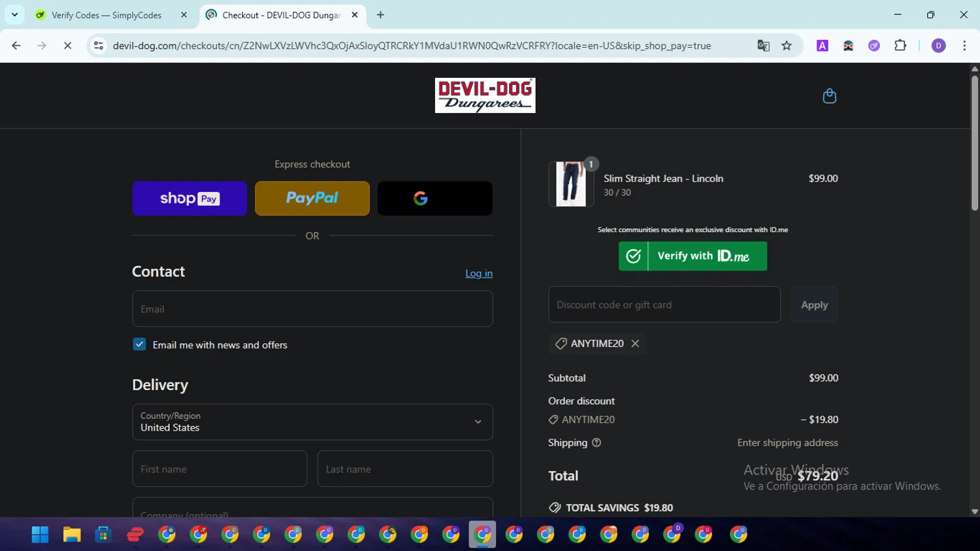Bookmark this page with the star icon

pyautogui.click(x=787, y=46)
